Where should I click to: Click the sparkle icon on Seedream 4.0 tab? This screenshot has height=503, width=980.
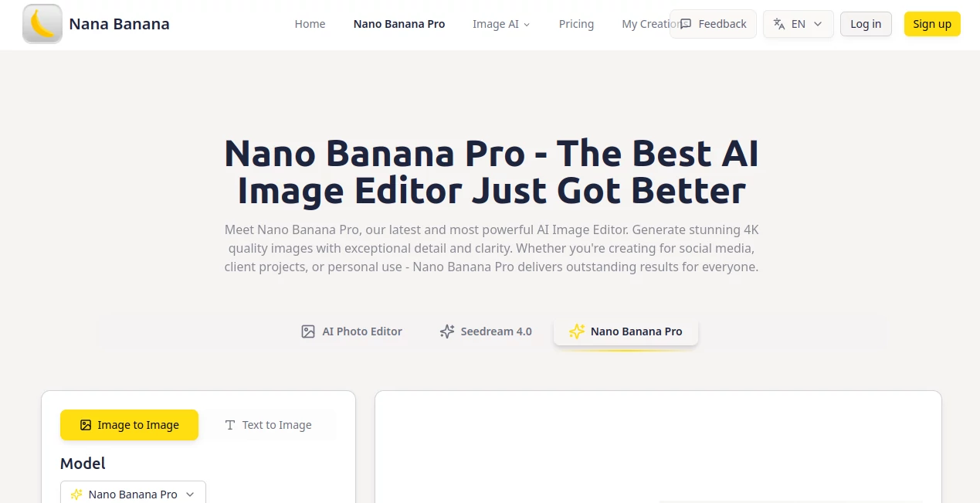pyautogui.click(x=446, y=331)
